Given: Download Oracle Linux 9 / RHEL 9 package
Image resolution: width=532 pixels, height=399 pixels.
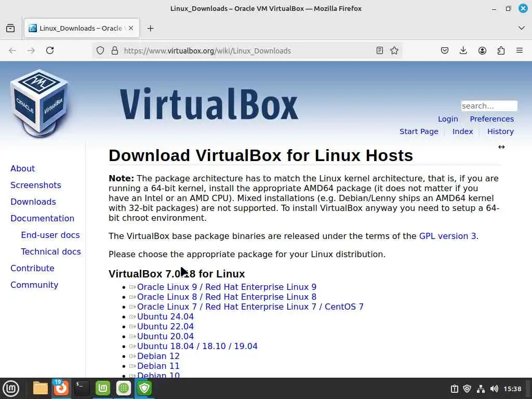Looking at the screenshot, I should click(227, 287).
